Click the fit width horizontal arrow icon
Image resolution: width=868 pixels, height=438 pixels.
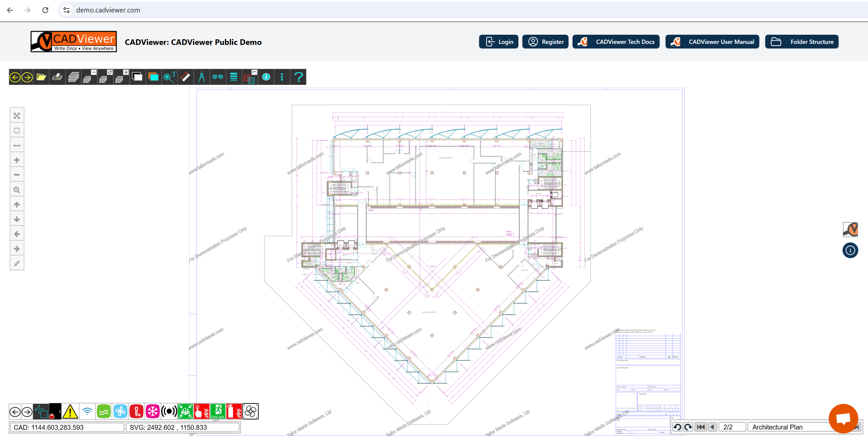pos(17,145)
